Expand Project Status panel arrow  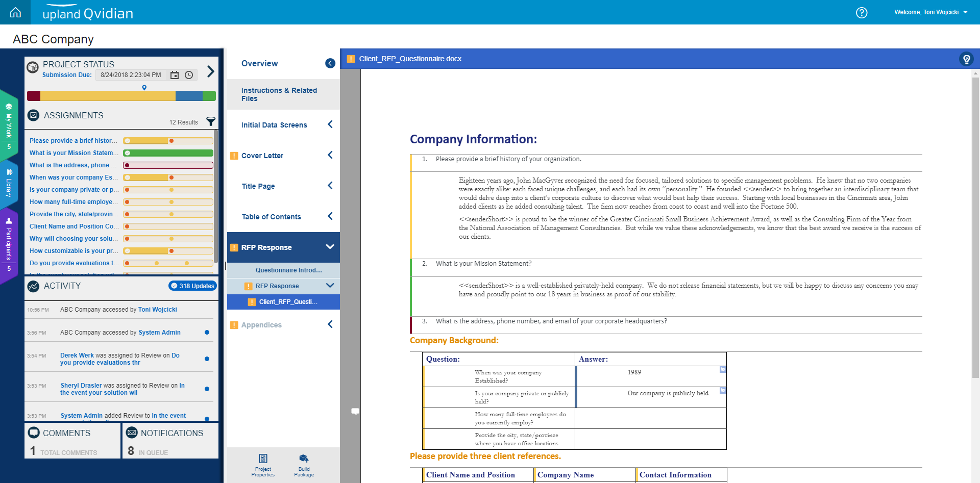(210, 71)
